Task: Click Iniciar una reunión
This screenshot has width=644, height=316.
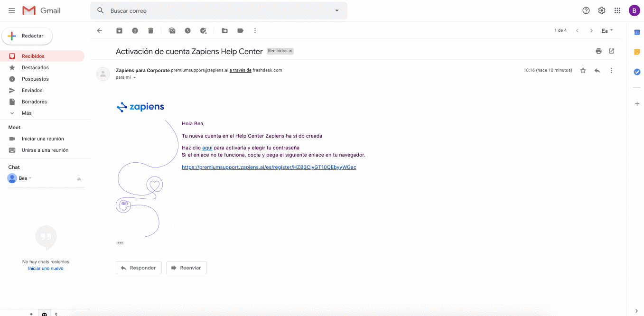Action: [x=42, y=139]
